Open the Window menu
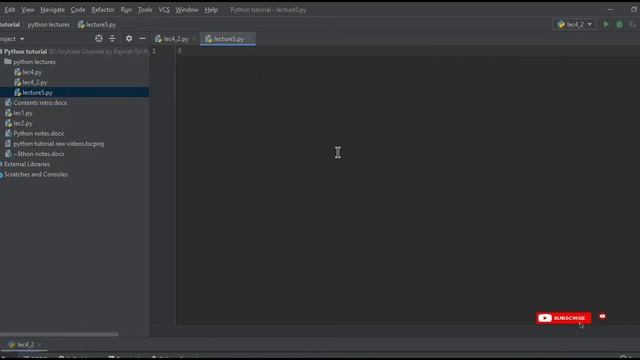Viewport: 640px width, 360px height. tap(187, 10)
